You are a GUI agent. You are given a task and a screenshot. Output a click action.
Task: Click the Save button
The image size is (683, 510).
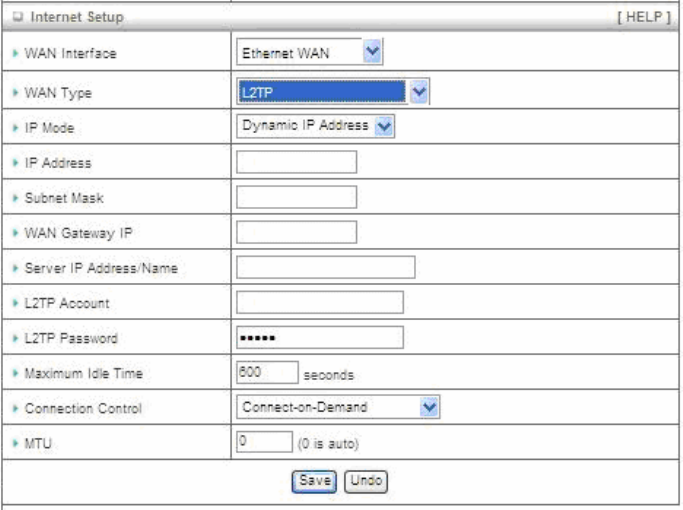coord(314,482)
